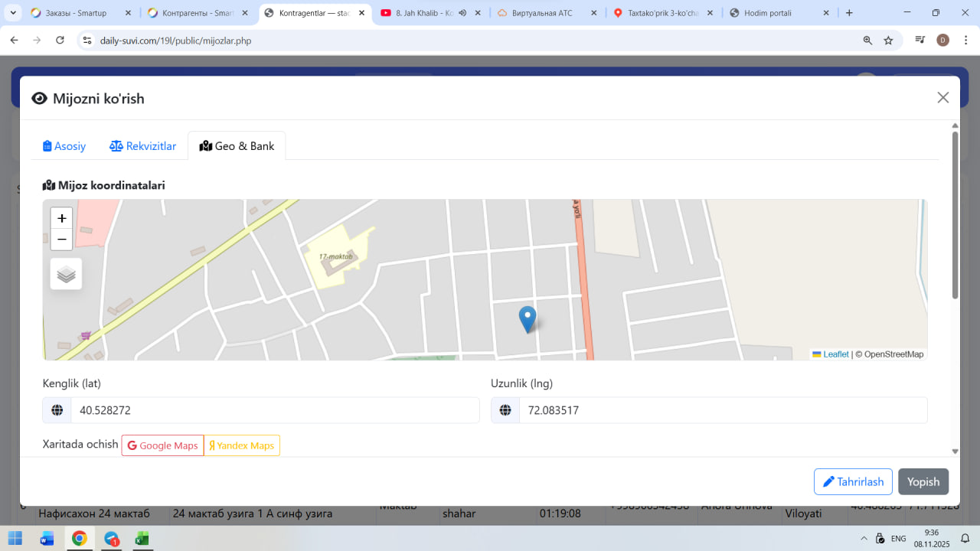Expand hidden system tray icons
This screenshot has height=551, width=980.
[x=864, y=538]
